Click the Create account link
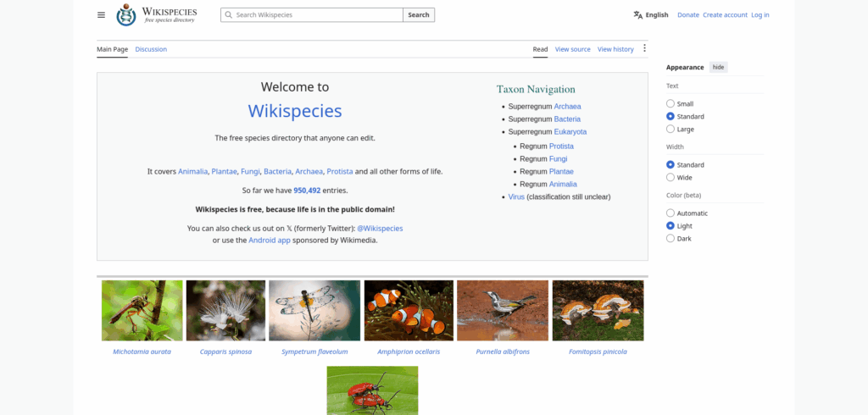Viewport: 868px width, 415px height. click(726, 15)
